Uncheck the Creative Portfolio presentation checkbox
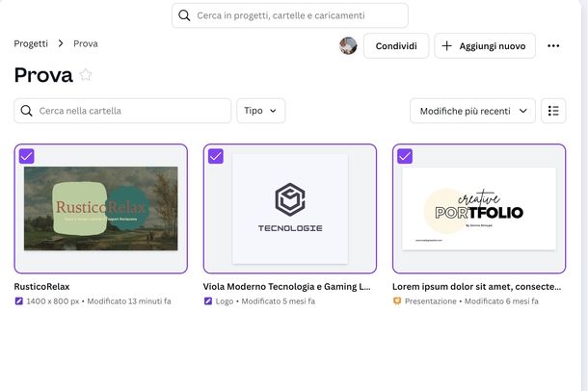 pos(405,156)
